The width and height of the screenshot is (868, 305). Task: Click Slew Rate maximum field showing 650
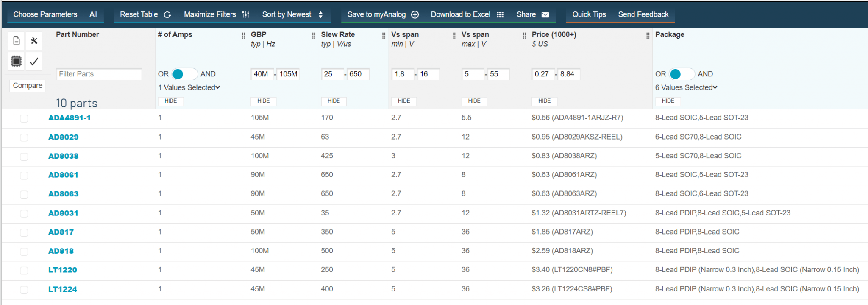(x=358, y=74)
